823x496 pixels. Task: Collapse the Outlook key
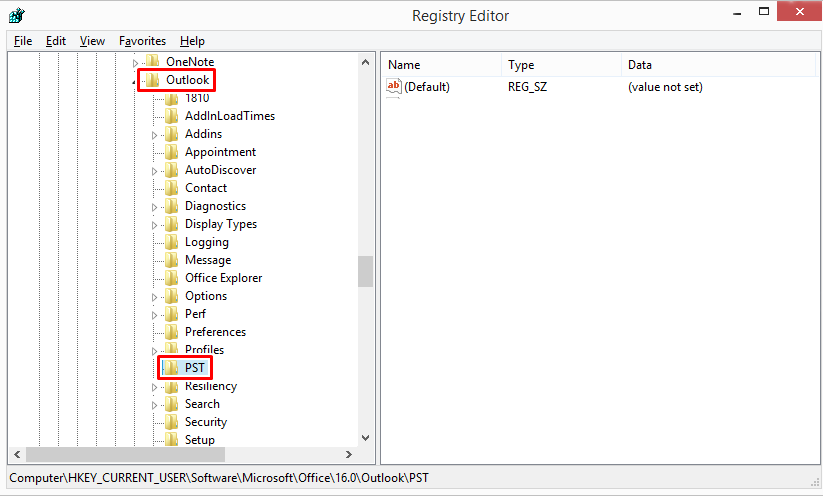pyautogui.click(x=134, y=81)
